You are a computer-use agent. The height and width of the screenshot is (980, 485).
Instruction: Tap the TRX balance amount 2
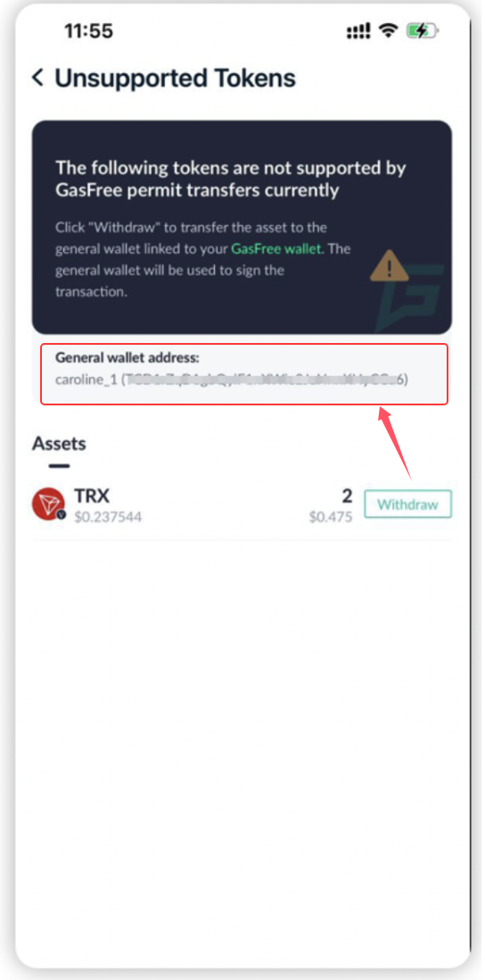347,496
